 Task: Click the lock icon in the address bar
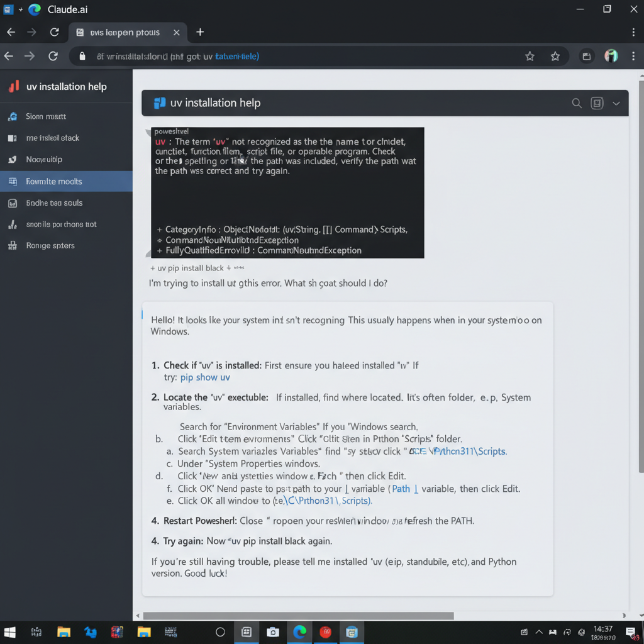tap(82, 56)
